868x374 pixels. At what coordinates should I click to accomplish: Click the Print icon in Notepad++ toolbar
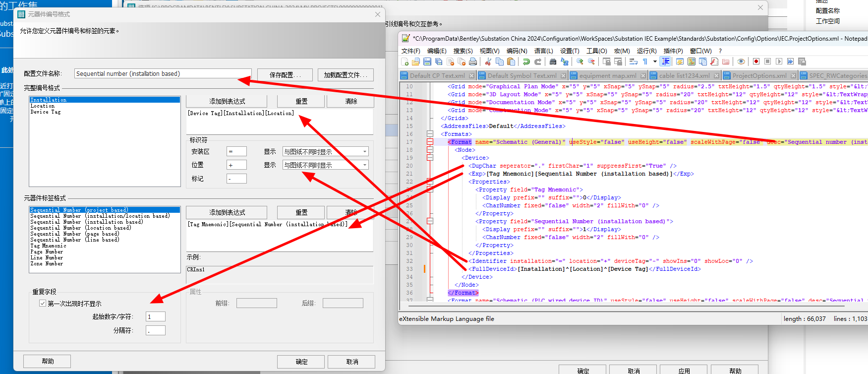pyautogui.click(x=473, y=62)
